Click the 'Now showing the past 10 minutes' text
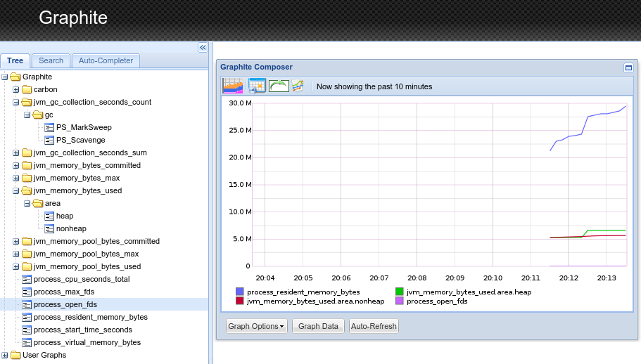The width and height of the screenshot is (641, 364). point(374,86)
